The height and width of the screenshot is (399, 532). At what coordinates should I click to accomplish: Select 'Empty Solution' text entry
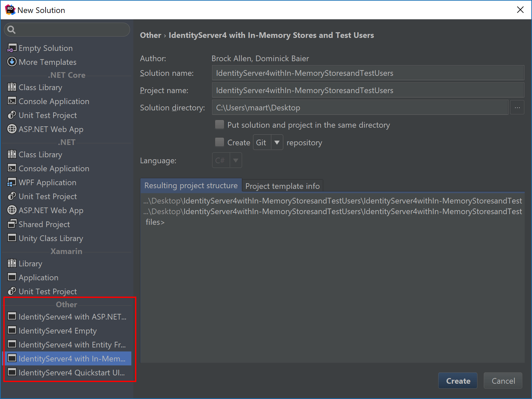point(46,48)
